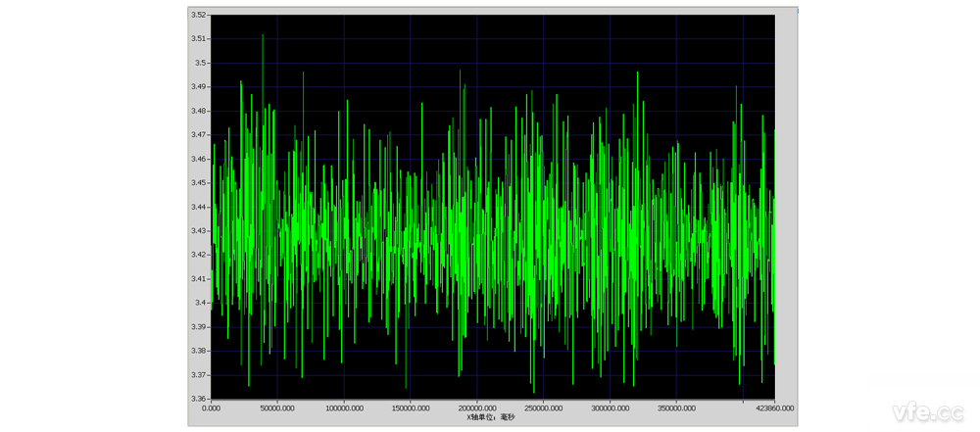Click the 3.36 bottom Y-axis value
The width and height of the screenshot is (980, 432).
pyautogui.click(x=198, y=399)
